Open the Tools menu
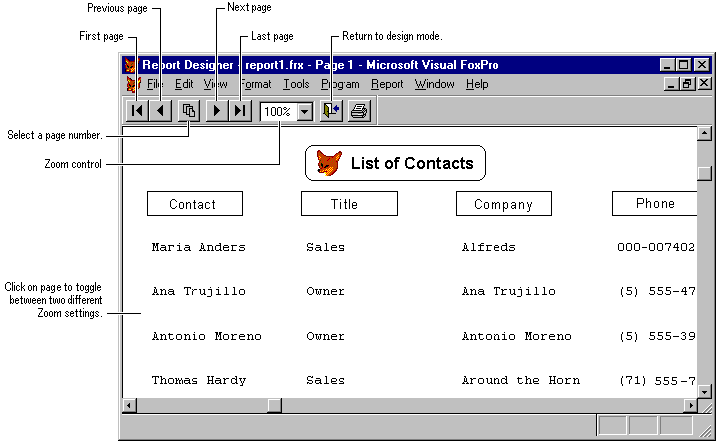 point(296,85)
